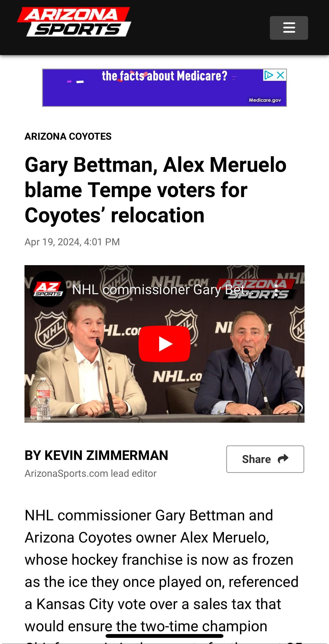Open the Arizona Coyotes category link
The width and height of the screenshot is (329, 644).
point(68,136)
